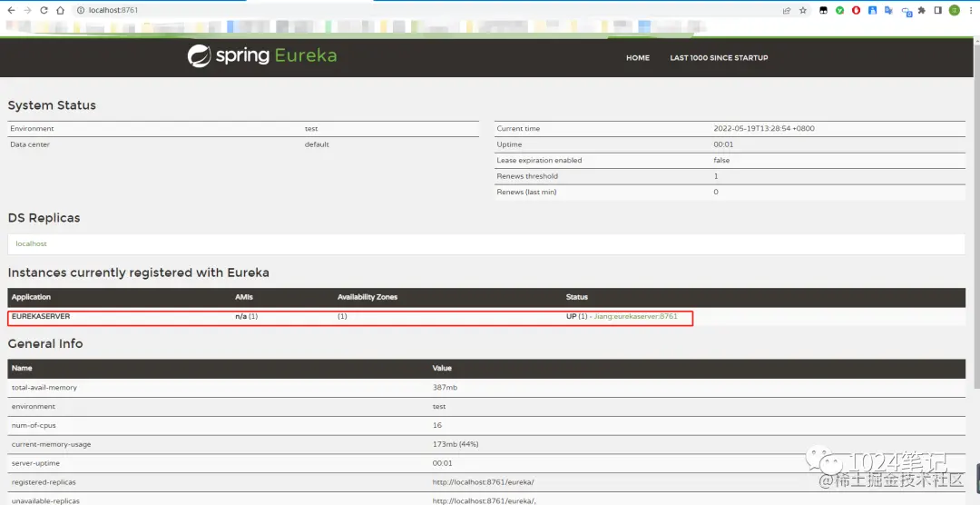Select the Lease expiration enabled label
The height and width of the screenshot is (505, 980).
[539, 160]
